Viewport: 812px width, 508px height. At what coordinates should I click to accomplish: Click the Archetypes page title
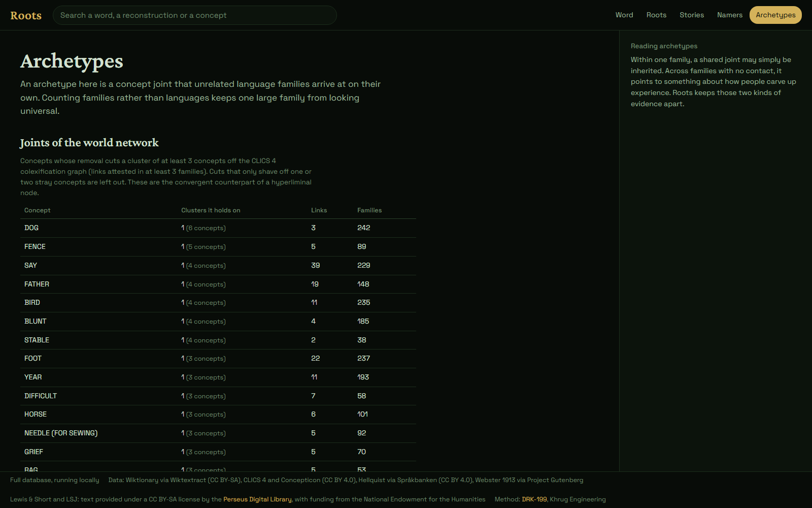pyautogui.click(x=72, y=61)
